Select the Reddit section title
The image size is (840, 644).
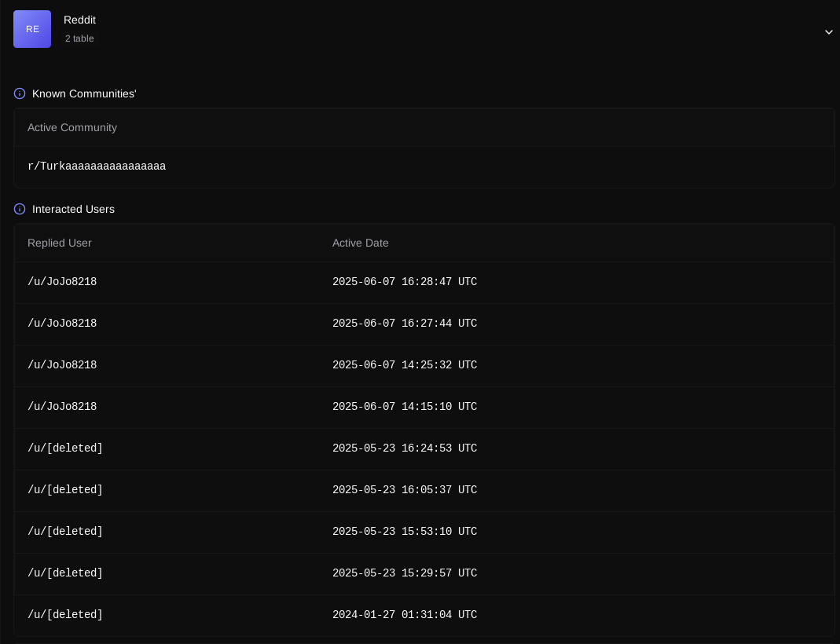[x=79, y=20]
